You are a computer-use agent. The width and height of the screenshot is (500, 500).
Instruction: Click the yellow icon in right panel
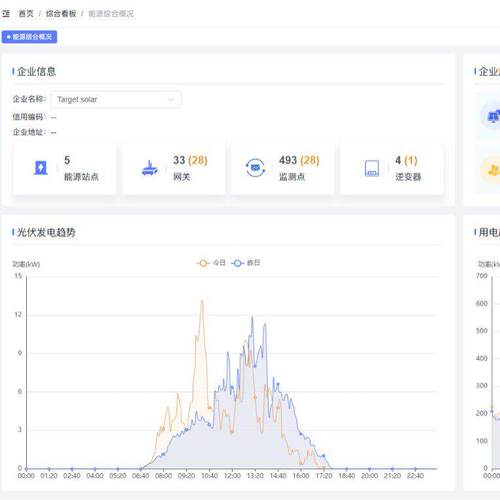pos(493,170)
